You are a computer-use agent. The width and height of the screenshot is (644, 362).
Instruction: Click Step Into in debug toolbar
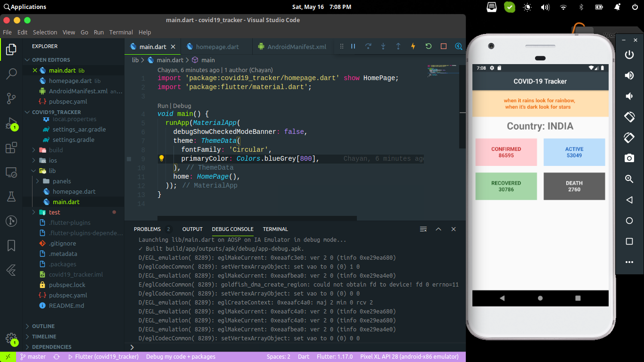click(383, 46)
